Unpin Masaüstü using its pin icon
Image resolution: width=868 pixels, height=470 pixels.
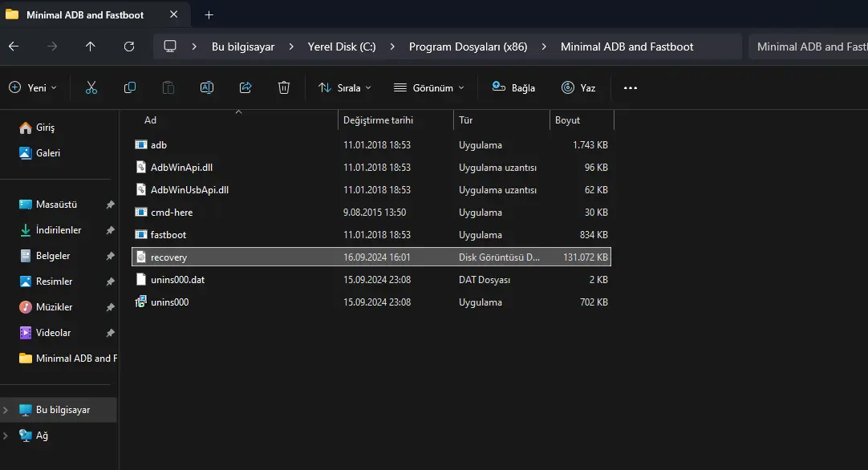[110, 205]
